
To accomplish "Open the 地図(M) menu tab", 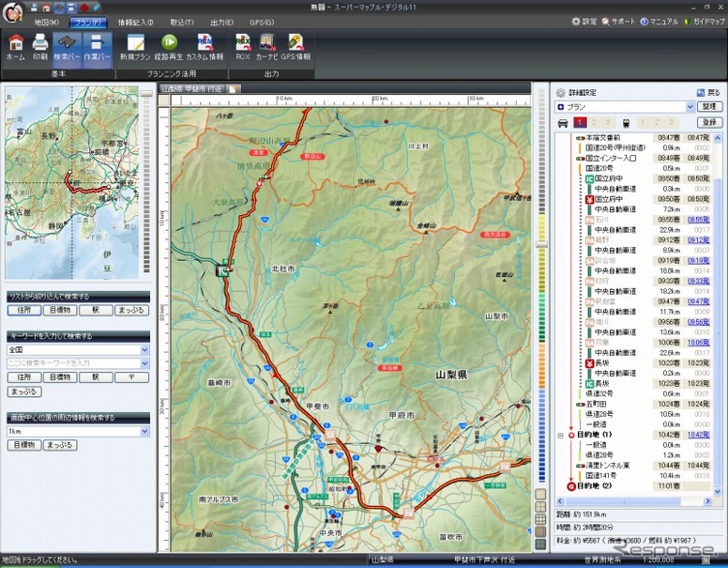I will click(x=46, y=22).
